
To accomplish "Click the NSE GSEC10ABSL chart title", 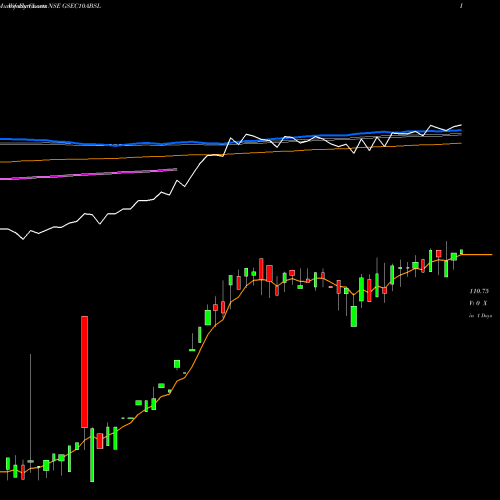I will point(74,6).
